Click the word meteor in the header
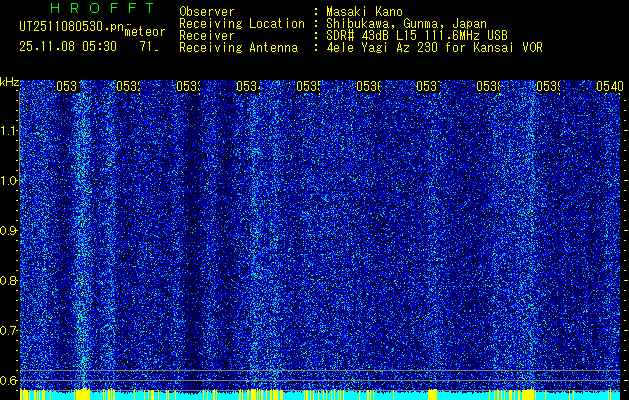This screenshot has height=400, width=629. click(144, 32)
